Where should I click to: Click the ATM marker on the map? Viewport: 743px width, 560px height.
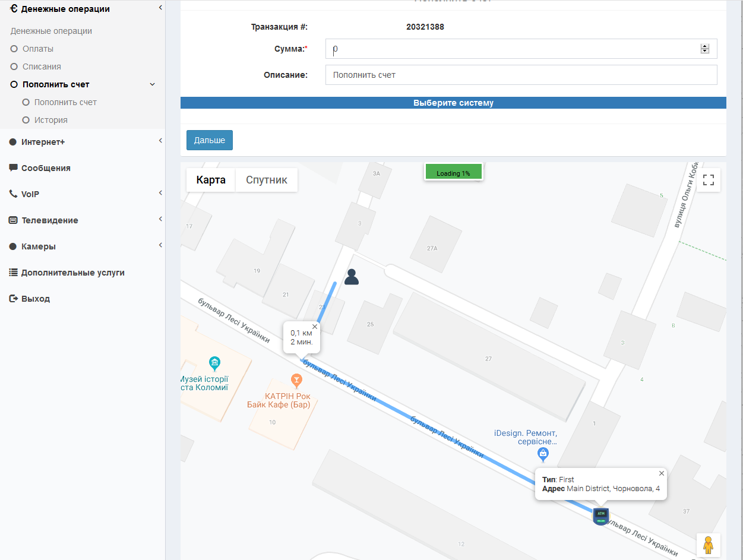point(601,516)
